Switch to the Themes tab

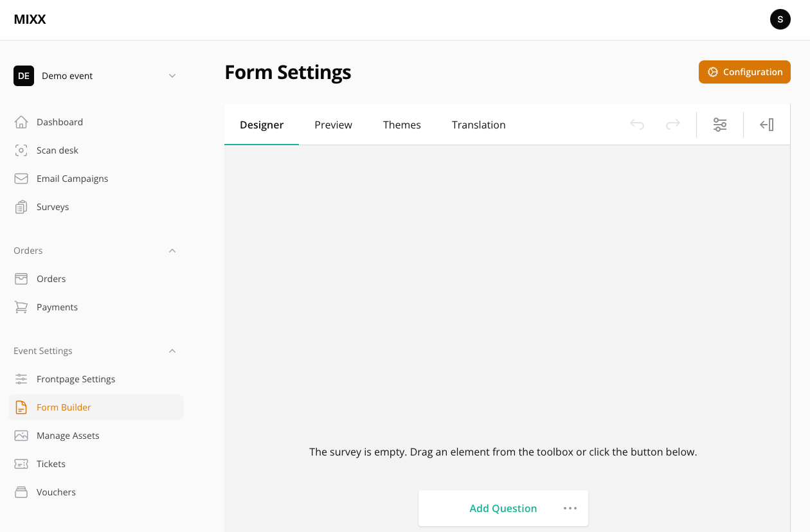click(402, 125)
